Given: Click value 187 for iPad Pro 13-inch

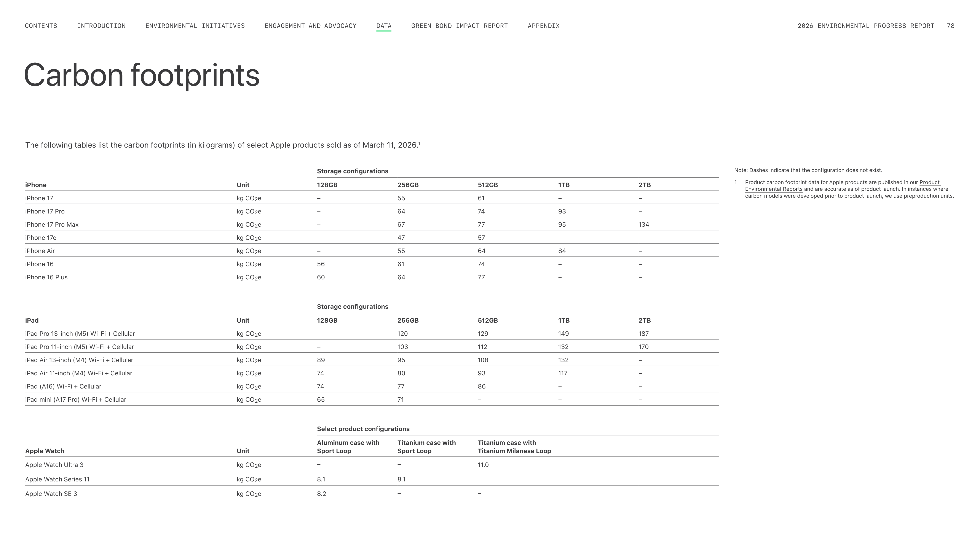Looking at the screenshot, I should click(644, 333).
